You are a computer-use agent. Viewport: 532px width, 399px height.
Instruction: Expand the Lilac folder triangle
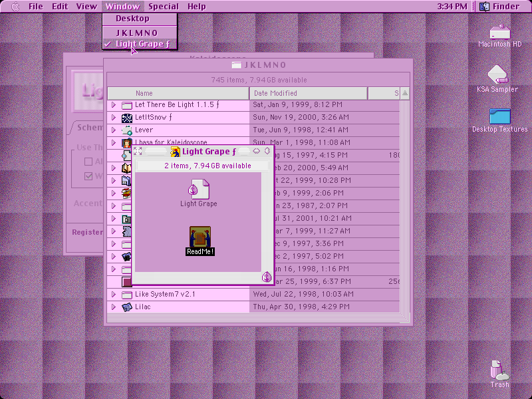click(x=114, y=307)
